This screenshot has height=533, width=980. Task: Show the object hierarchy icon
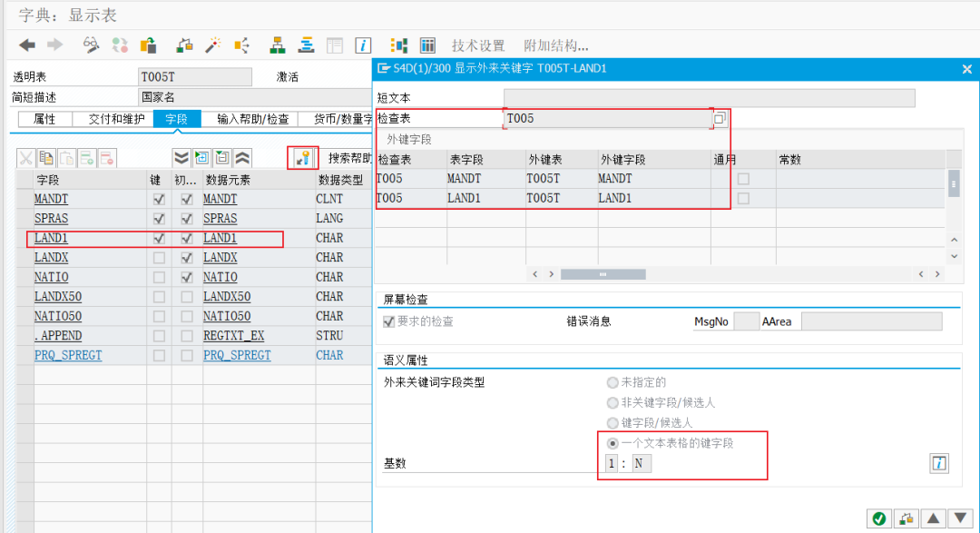[x=278, y=45]
